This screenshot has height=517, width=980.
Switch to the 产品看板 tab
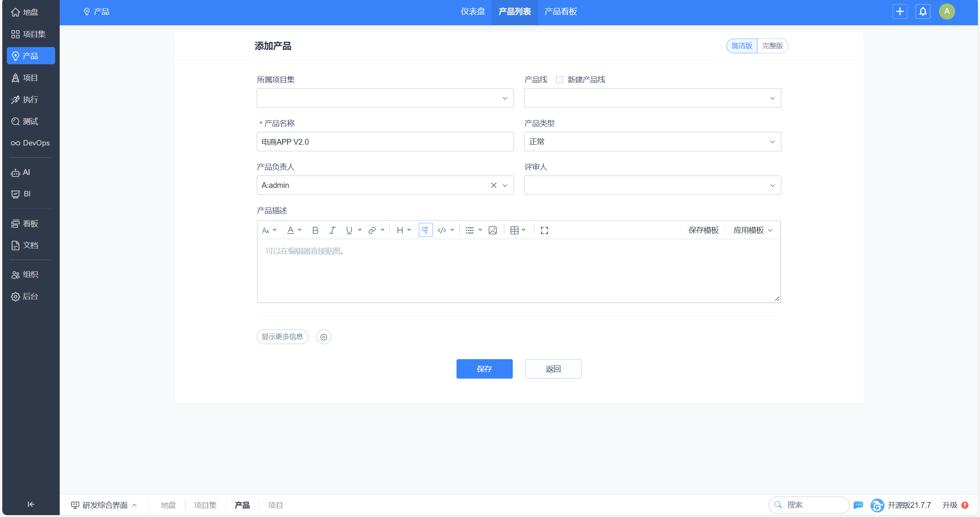[560, 12]
